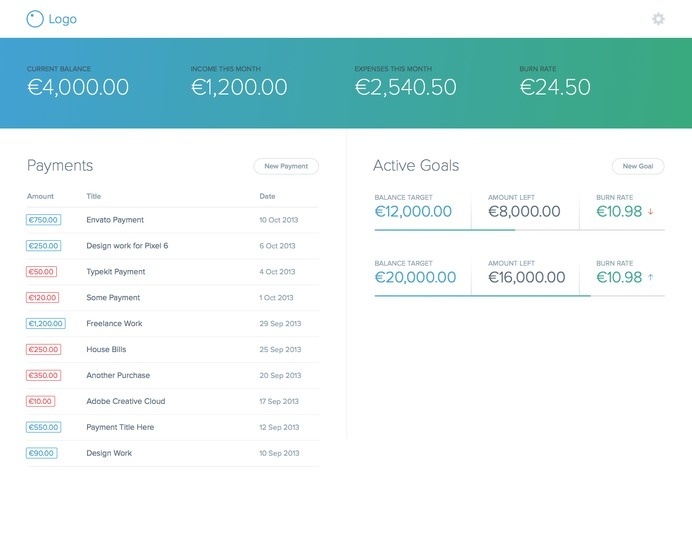Click the €90.00 amount badge
This screenshot has height=540, width=692.
(x=41, y=453)
